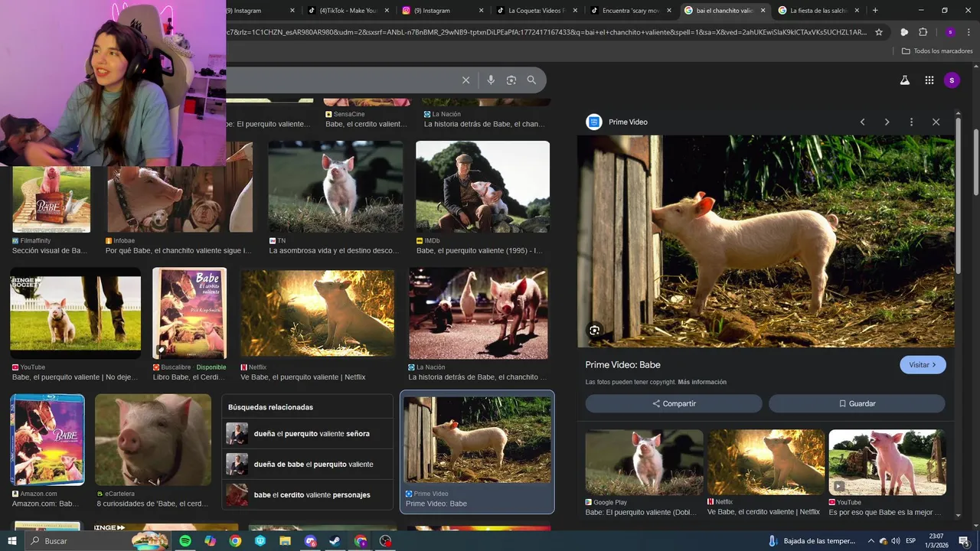The width and height of the screenshot is (980, 551).
Task: Click the Visitar button
Action: [923, 365]
